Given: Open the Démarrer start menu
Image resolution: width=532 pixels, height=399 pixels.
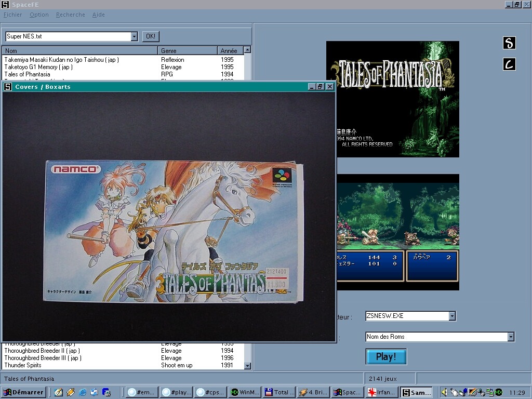Looking at the screenshot, I should 24,392.
